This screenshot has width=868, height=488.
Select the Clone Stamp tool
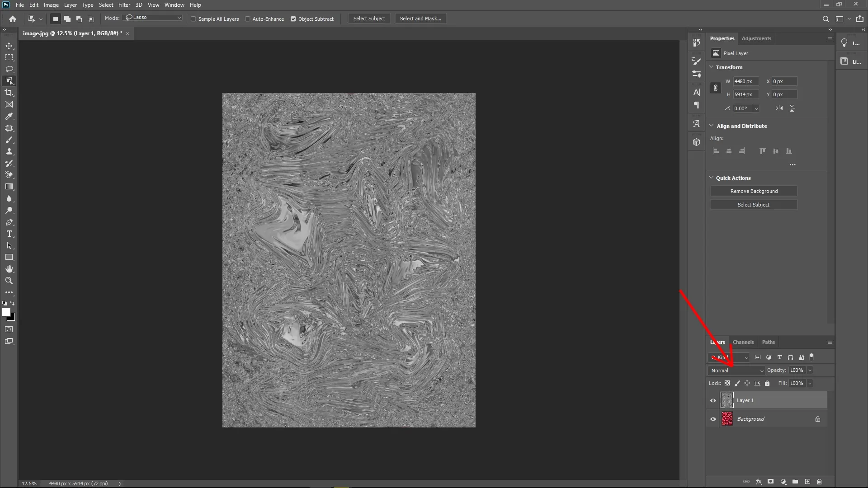(x=9, y=151)
